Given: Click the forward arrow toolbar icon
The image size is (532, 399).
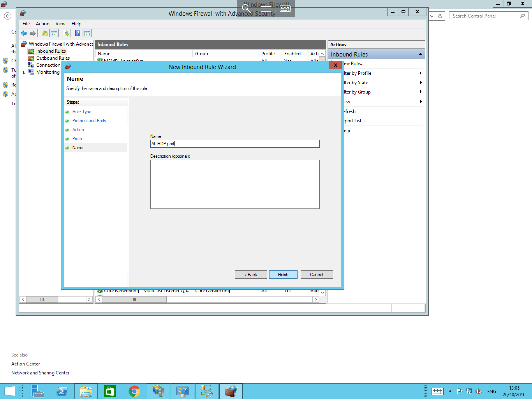Looking at the screenshot, I should pos(33,33).
